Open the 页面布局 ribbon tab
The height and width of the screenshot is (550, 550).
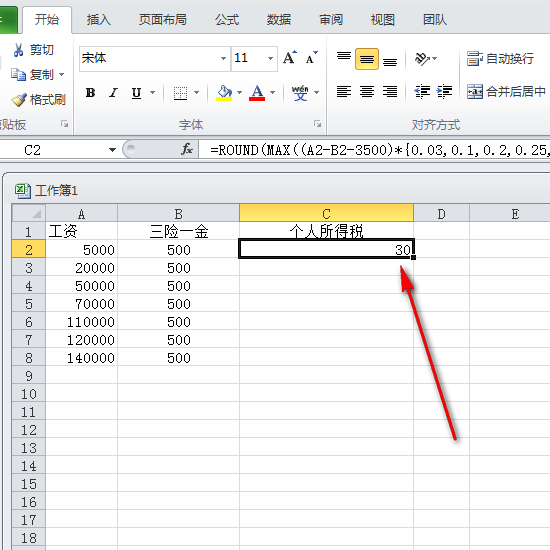point(163,19)
